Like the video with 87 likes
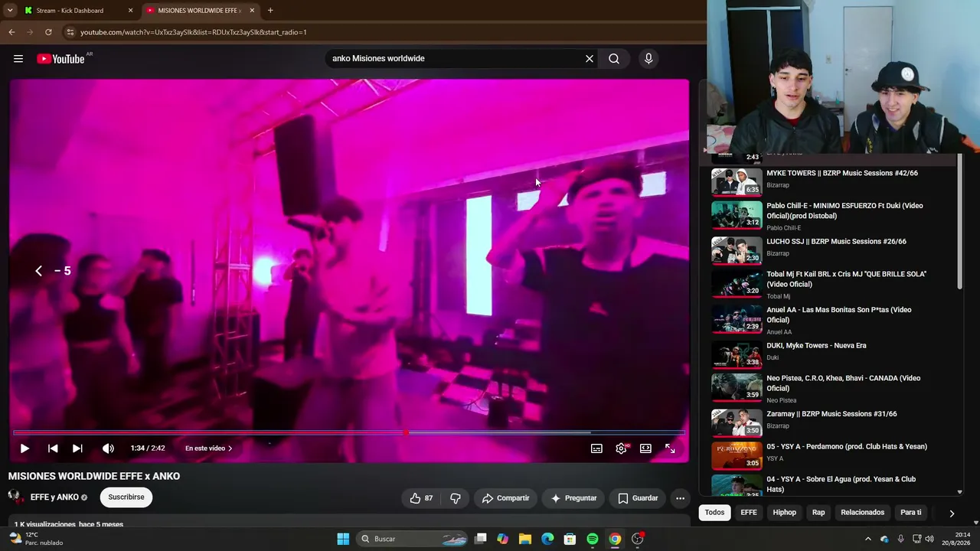 click(x=422, y=498)
